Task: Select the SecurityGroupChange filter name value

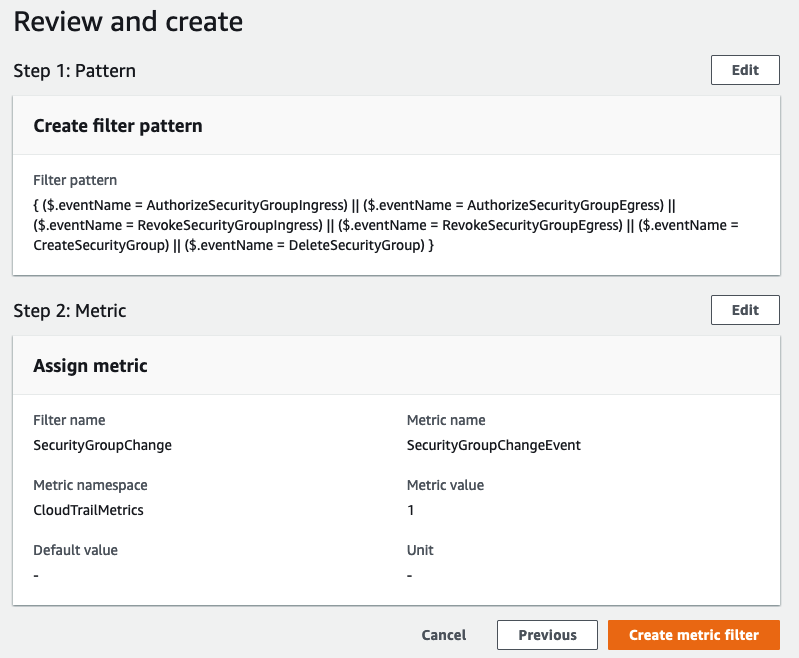Action: 102,445
